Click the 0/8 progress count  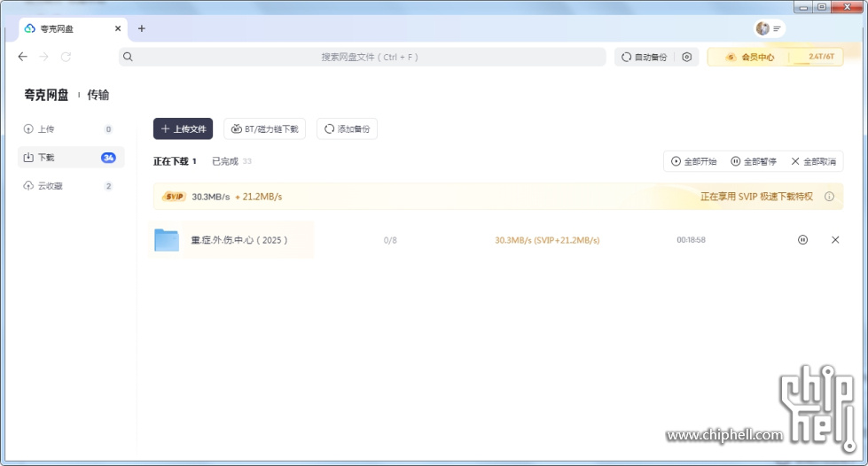(x=390, y=240)
